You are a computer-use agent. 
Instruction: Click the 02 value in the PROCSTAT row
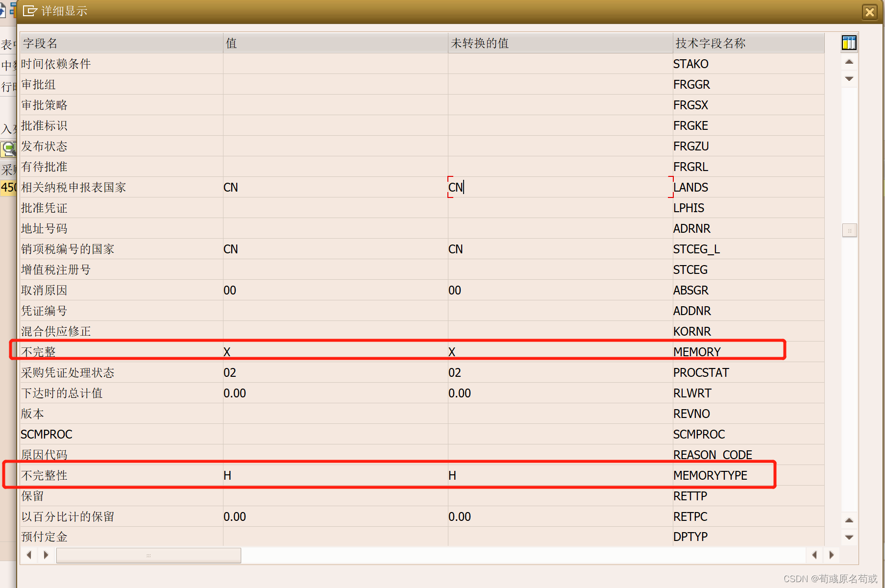[230, 372]
